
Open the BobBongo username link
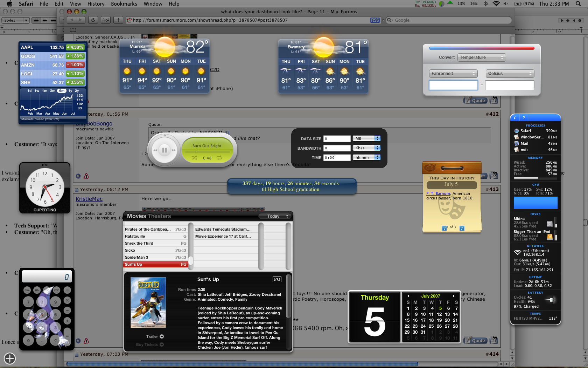click(94, 124)
